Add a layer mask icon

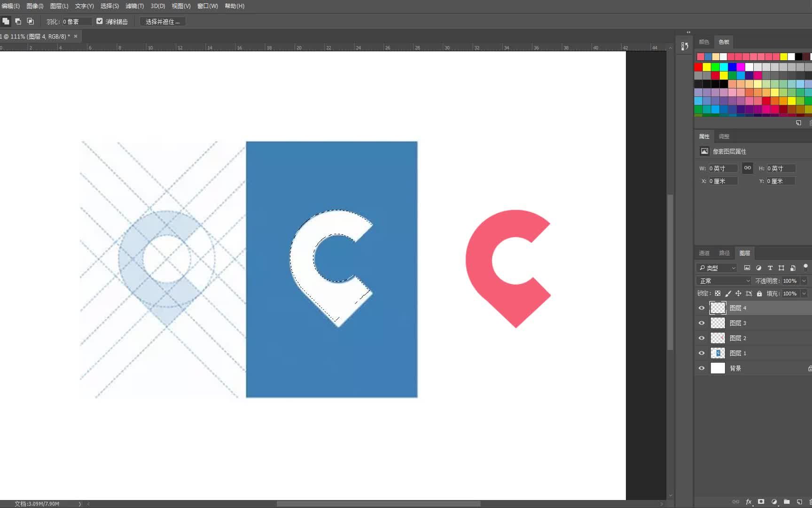click(x=761, y=501)
